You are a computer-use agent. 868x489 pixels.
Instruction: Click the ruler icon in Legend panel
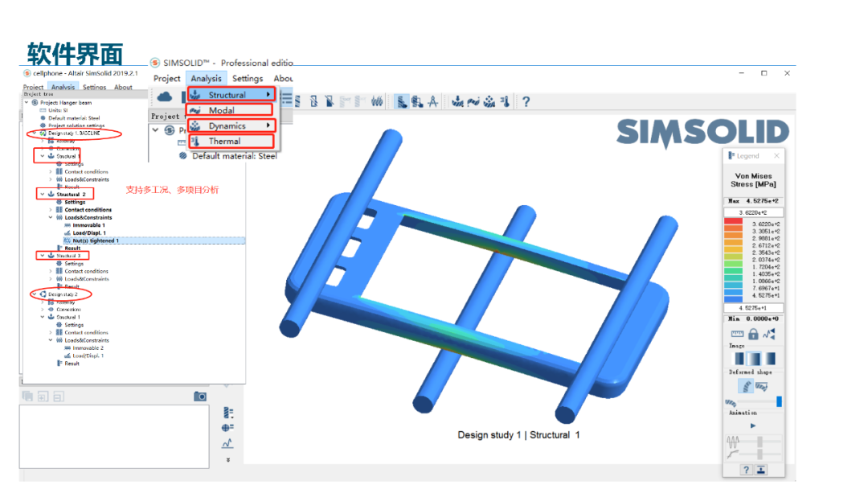tap(737, 334)
